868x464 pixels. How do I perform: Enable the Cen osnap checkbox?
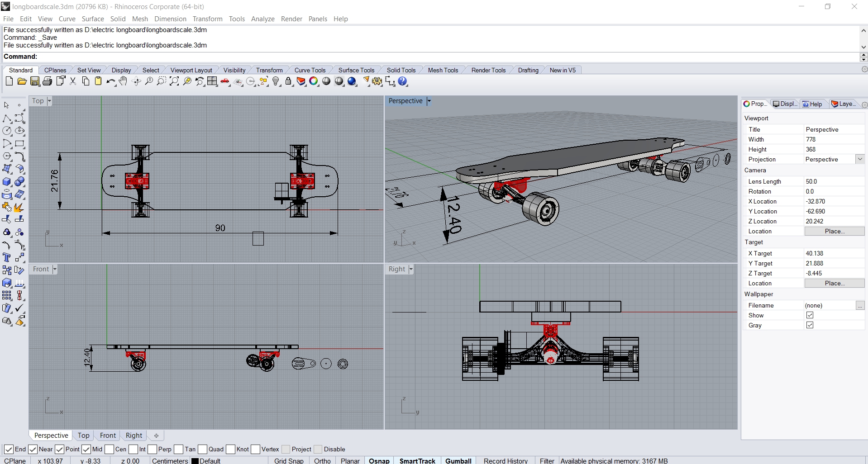pos(109,449)
